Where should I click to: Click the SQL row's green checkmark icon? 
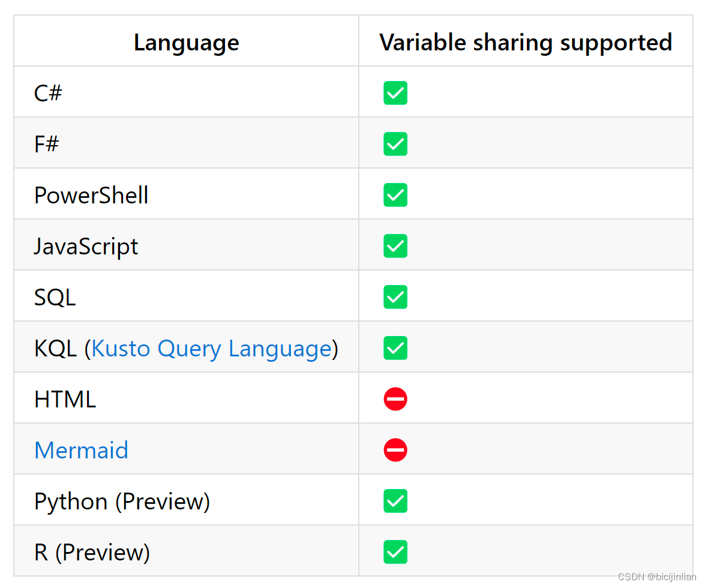(395, 297)
